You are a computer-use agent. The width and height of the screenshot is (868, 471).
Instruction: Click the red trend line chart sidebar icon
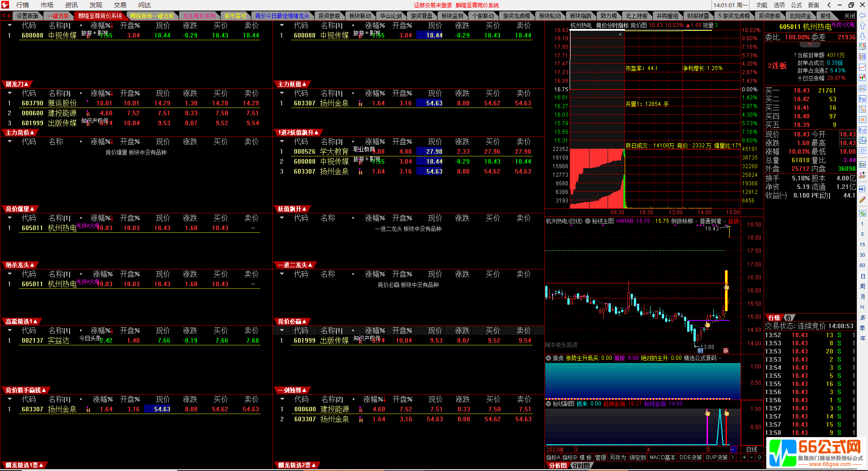coord(863,67)
